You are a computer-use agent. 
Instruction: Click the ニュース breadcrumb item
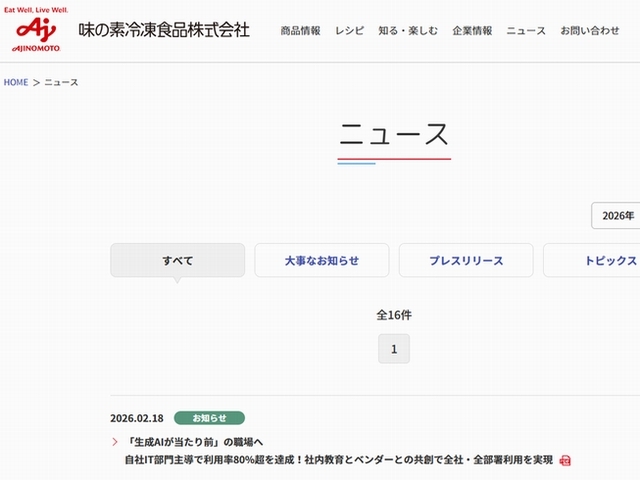coord(61,82)
